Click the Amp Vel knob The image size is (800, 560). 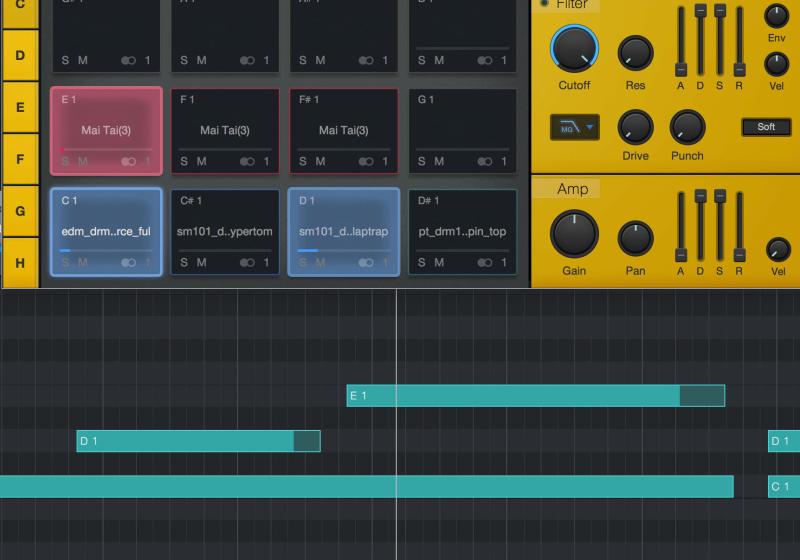[x=777, y=250]
